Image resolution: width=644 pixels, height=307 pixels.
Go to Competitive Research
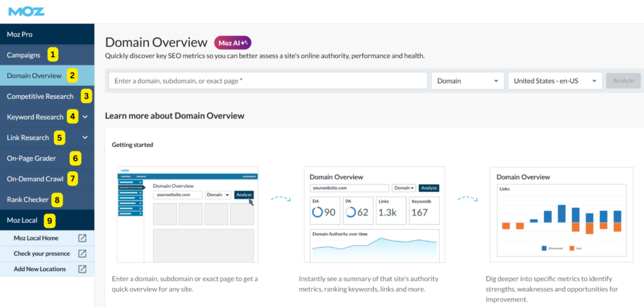click(47, 97)
